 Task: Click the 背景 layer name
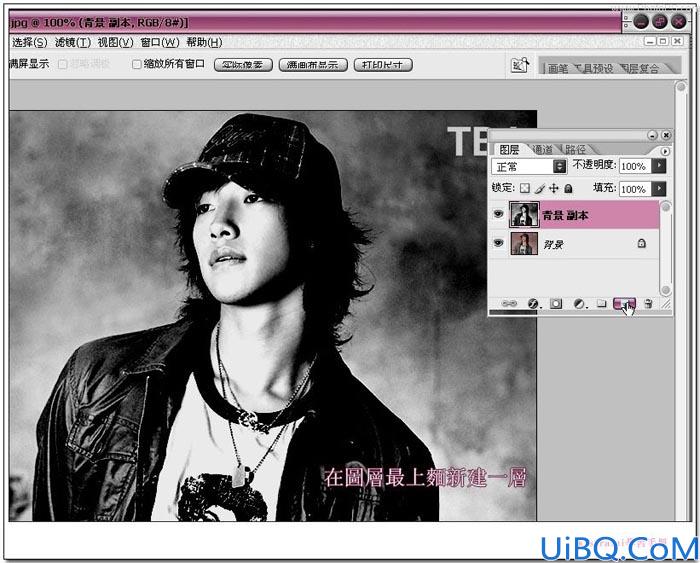[554, 244]
